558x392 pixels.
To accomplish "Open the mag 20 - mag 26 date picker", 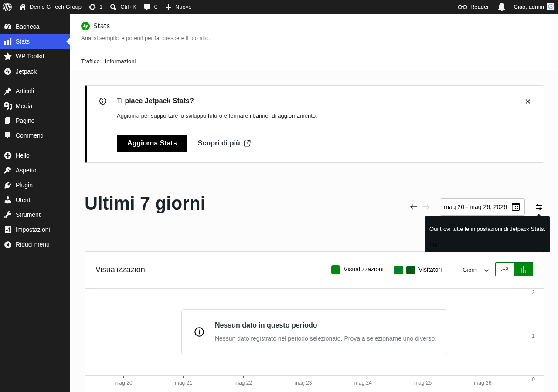I will (x=482, y=207).
